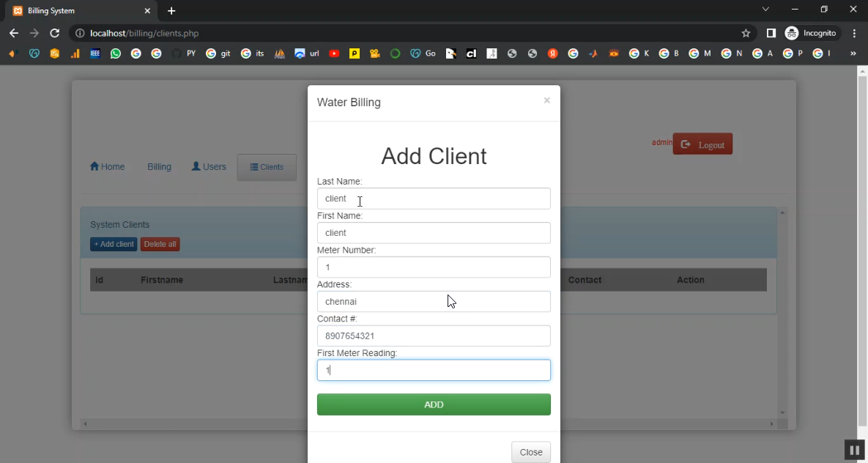Click the Incognito profile indicator

tap(812, 33)
